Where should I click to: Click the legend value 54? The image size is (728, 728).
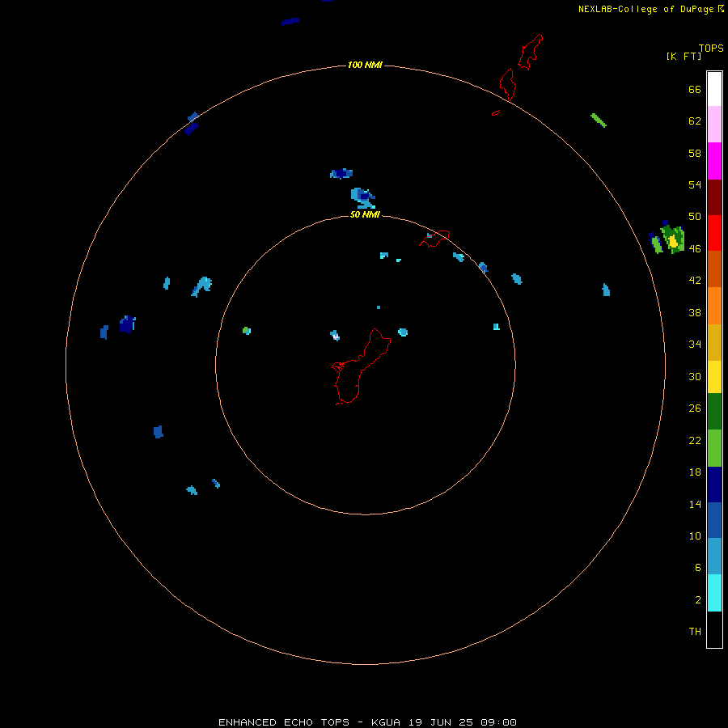[695, 184]
